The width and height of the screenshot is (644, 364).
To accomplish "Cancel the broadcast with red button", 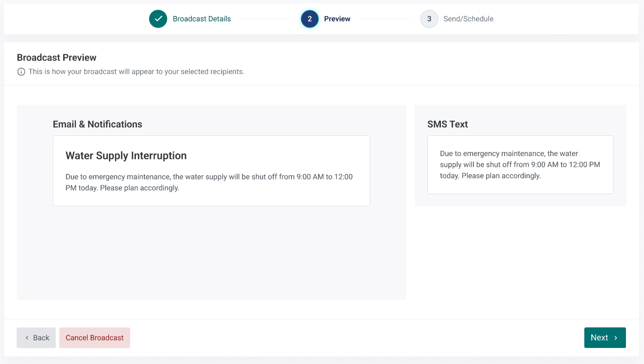I will pyautogui.click(x=95, y=338).
